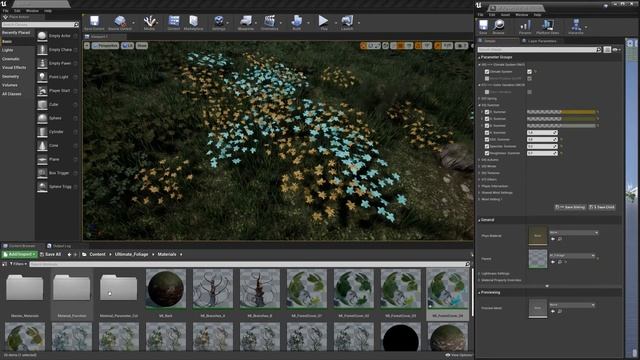The height and width of the screenshot is (360, 640).
Task: Toggle the third Summer color parameter checkbox
Action: 487,126
